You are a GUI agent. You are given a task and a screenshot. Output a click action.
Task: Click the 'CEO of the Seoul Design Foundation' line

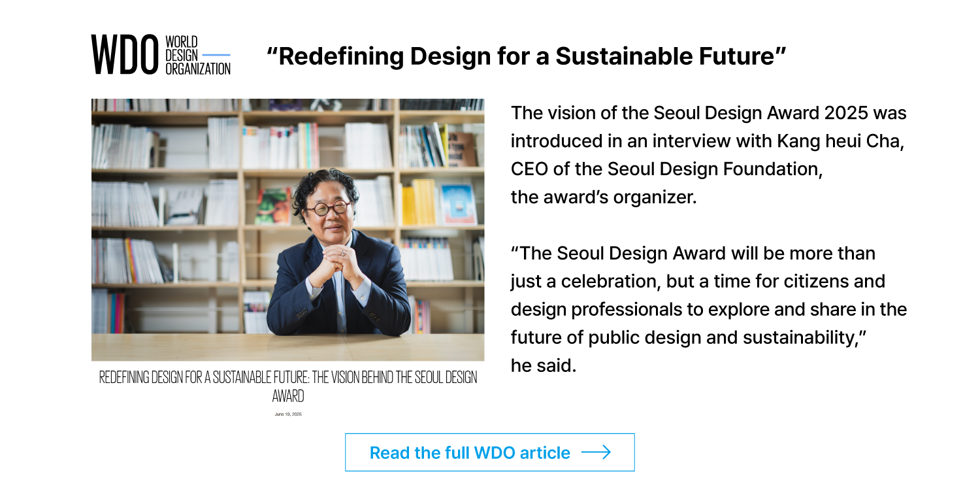pyautogui.click(x=666, y=169)
